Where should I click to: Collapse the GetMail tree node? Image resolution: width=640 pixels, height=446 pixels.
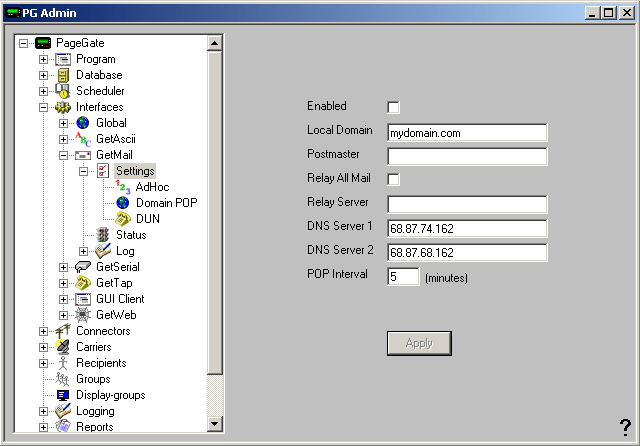[63, 155]
